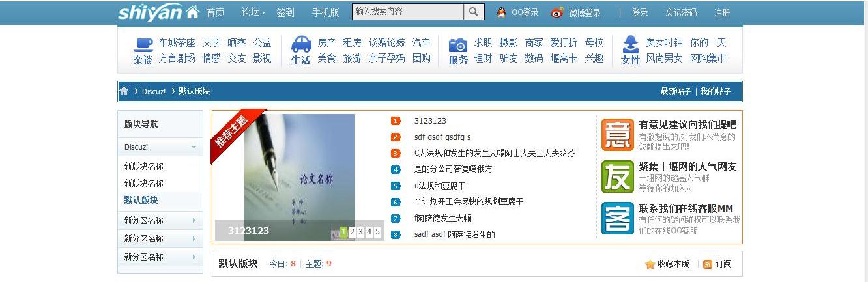
Task: Open 聚集十堰网的人气网友 heading
Action: pyautogui.click(x=687, y=167)
